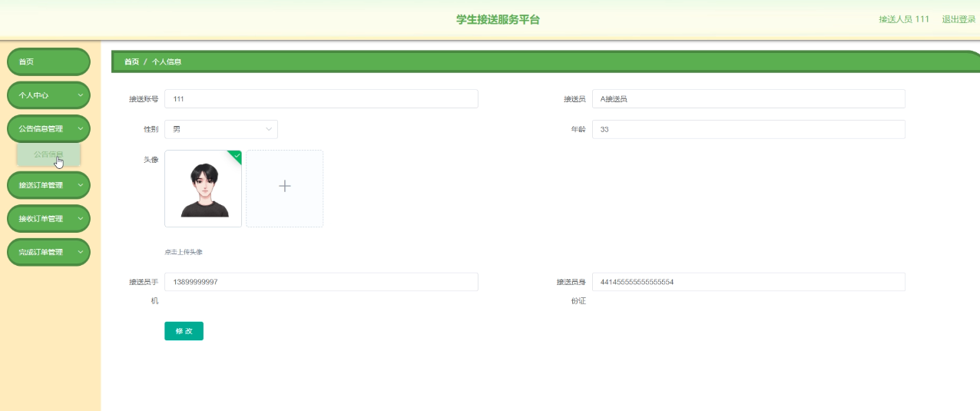980x411 pixels.
Task: Click the 点击上传头像 hint text
Action: (x=184, y=252)
